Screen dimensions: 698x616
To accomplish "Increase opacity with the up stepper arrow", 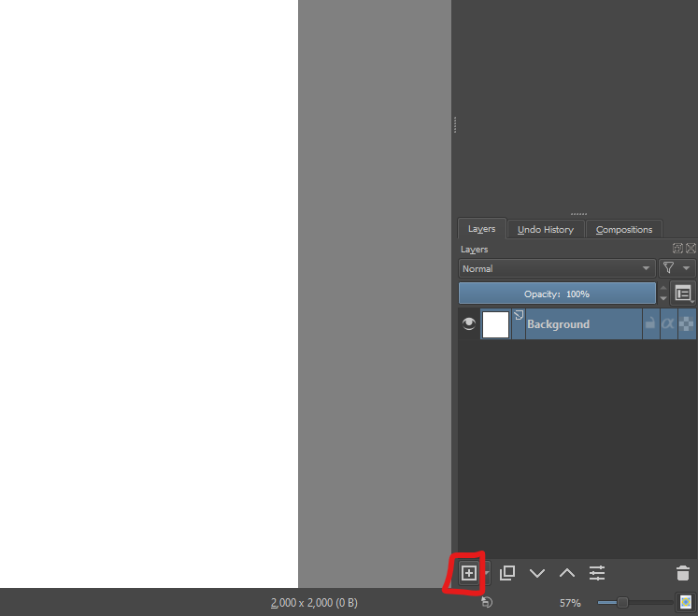I will coord(663,288).
